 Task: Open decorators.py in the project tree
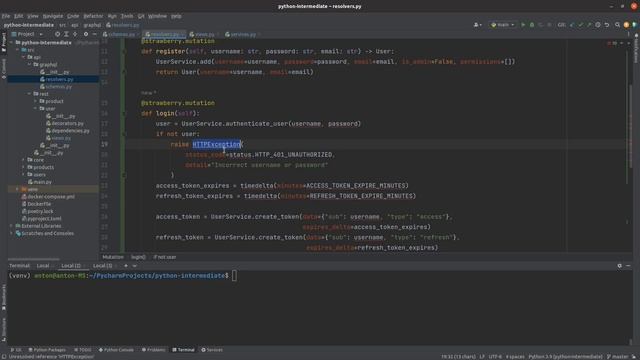pyautogui.click(x=67, y=123)
